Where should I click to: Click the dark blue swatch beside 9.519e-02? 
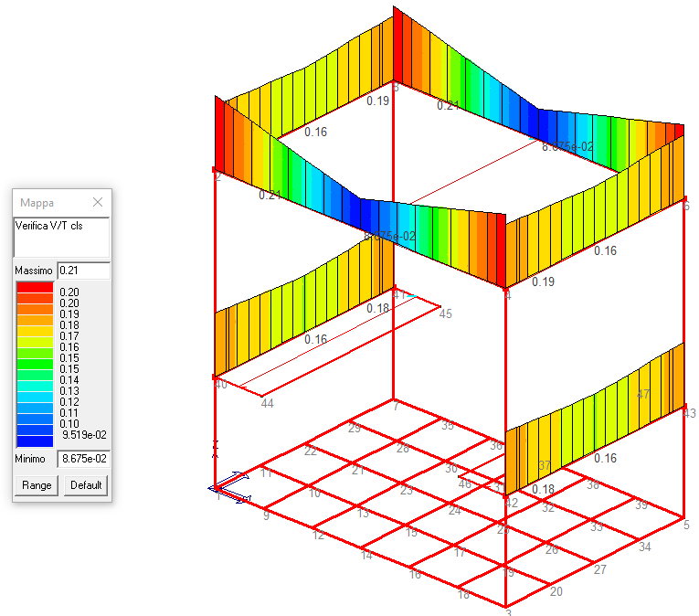pyautogui.click(x=35, y=430)
